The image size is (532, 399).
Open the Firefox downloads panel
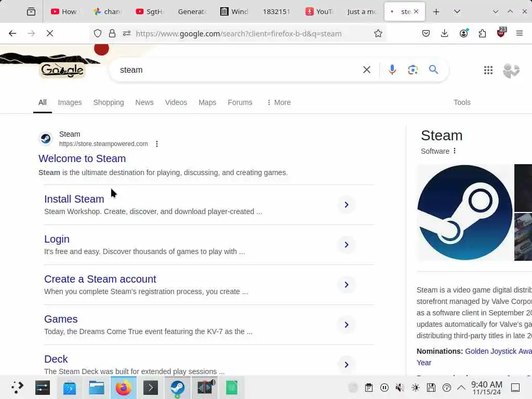click(445, 33)
